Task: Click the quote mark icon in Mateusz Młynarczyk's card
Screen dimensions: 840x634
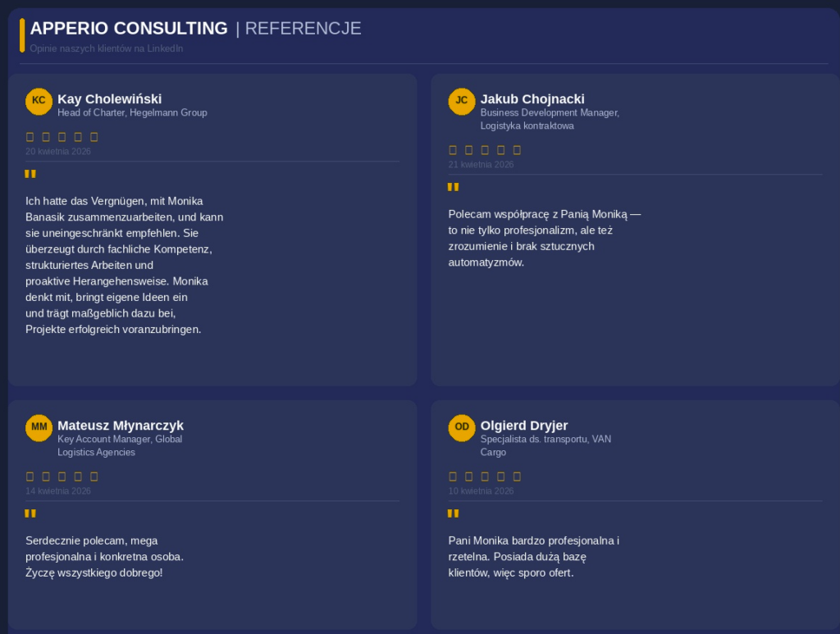Action: pos(30,513)
